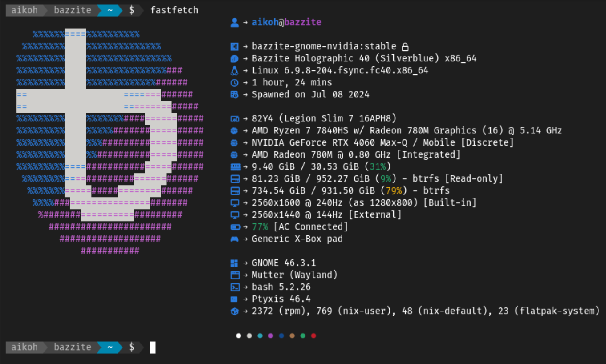
Task: Click the block cursor at the empty prompt
Action: (153, 347)
